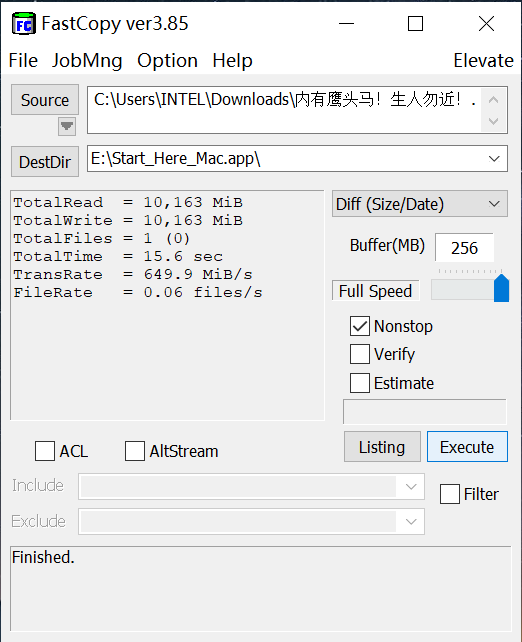This screenshot has width=522, height=642.
Task: Click the TotalTime = 15.6 sec line
Action: (118, 256)
